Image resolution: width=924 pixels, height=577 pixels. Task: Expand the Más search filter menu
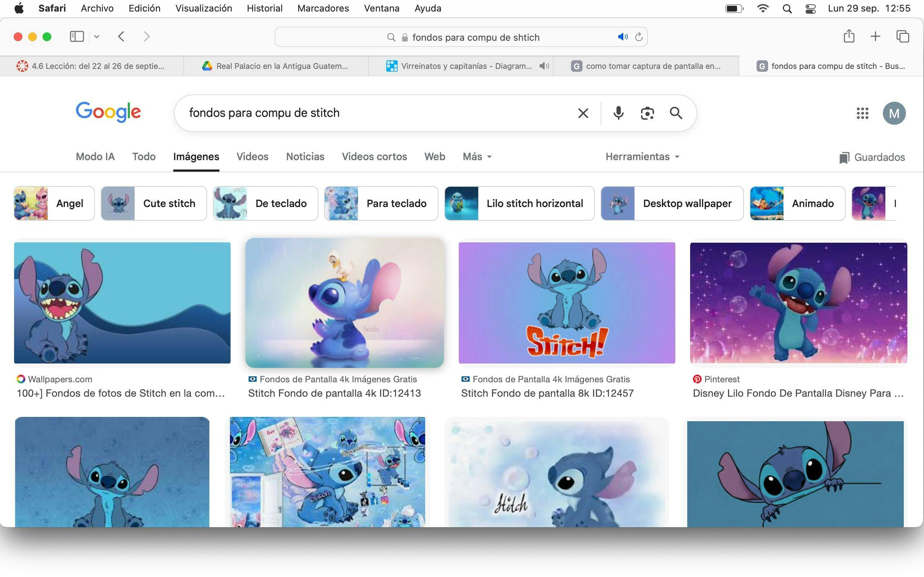tap(477, 157)
